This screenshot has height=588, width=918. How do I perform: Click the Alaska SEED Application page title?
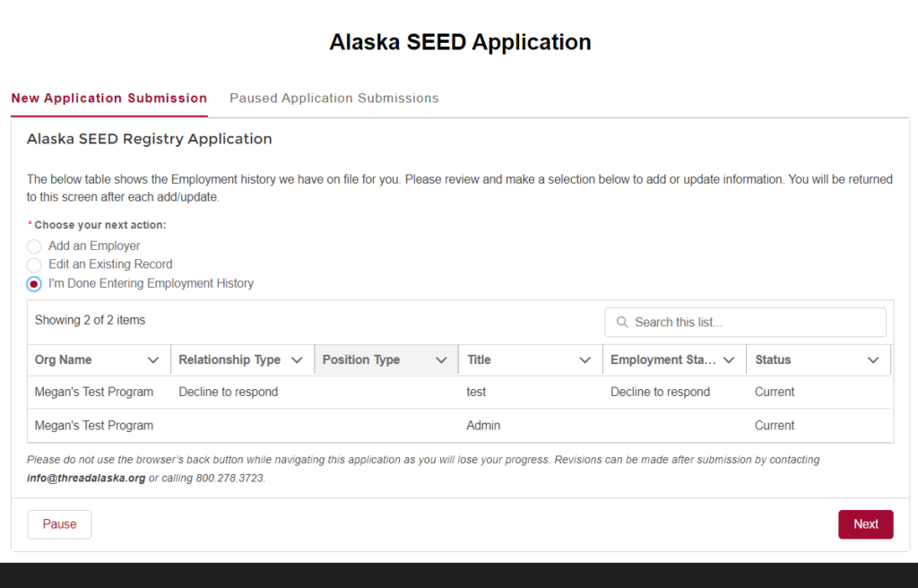pyautogui.click(x=460, y=42)
